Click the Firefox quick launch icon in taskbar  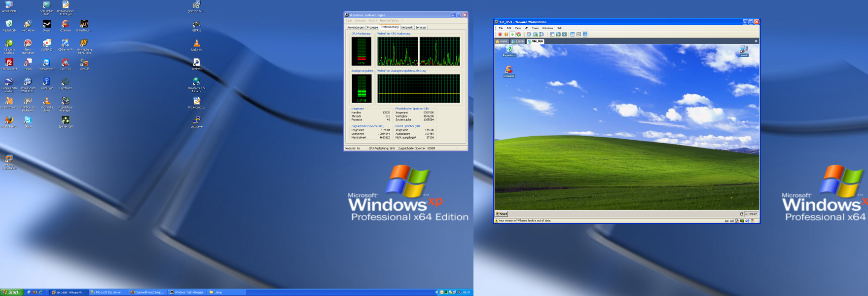[35, 292]
